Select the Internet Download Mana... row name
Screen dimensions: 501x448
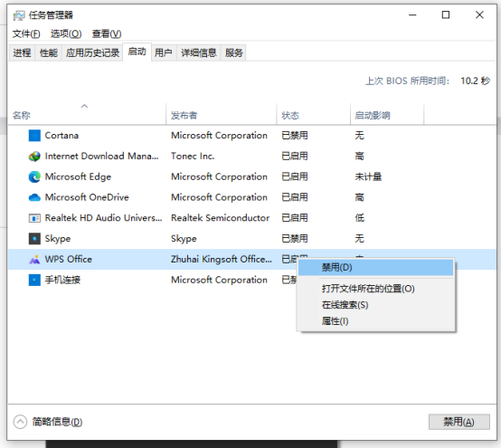tap(101, 156)
